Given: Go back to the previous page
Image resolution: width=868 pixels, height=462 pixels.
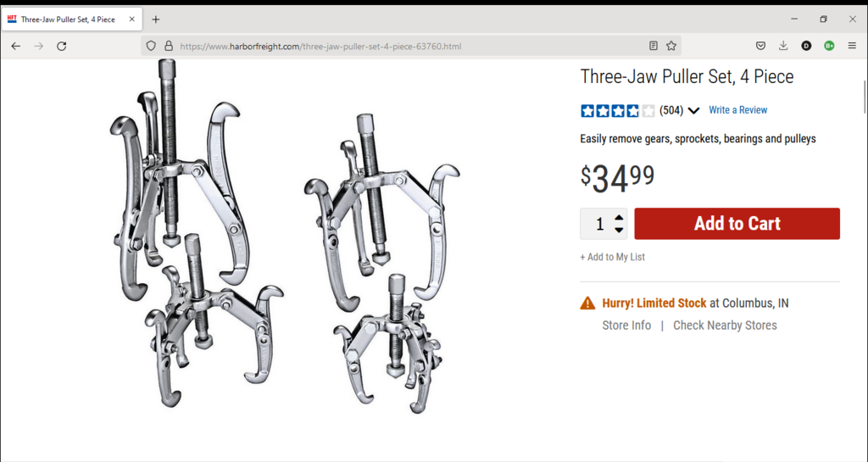Looking at the screenshot, I should (x=15, y=47).
